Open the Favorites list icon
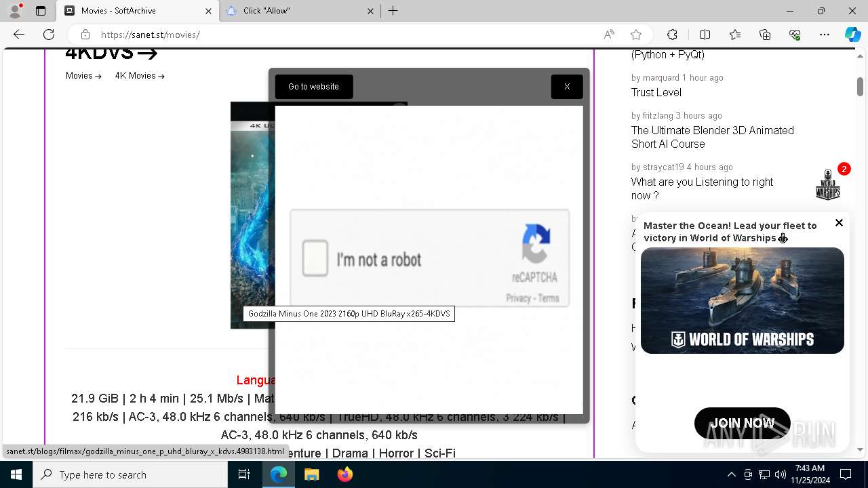Viewport: 868px width, 488px height. (735, 35)
